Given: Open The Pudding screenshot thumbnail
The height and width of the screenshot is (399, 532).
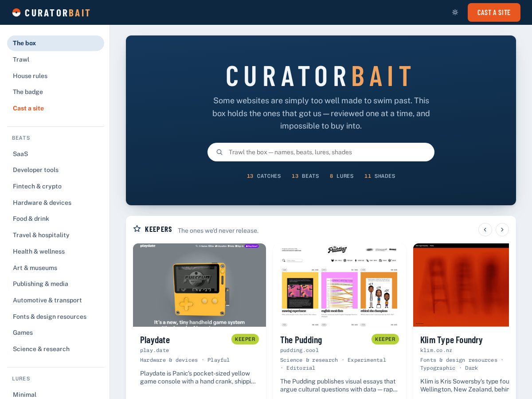Looking at the screenshot, I should [x=340, y=285].
